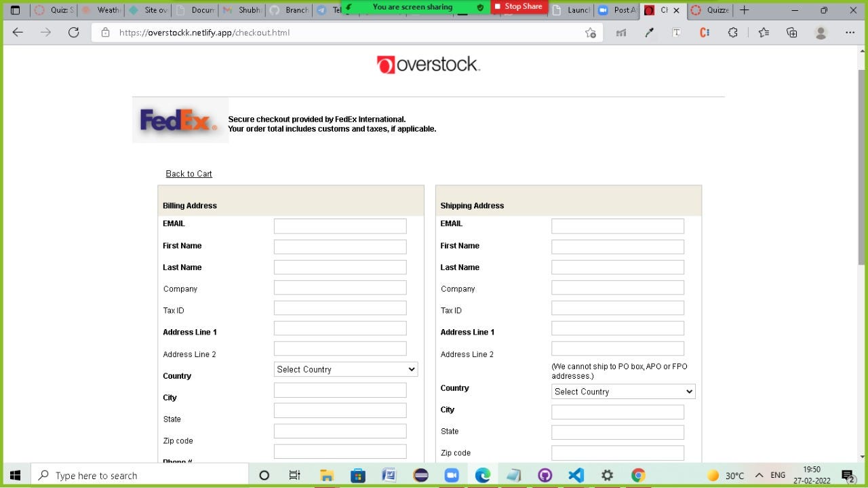Open Microsoft Edge from the taskbar
Viewport: 868px width, 488px height.
point(482,474)
